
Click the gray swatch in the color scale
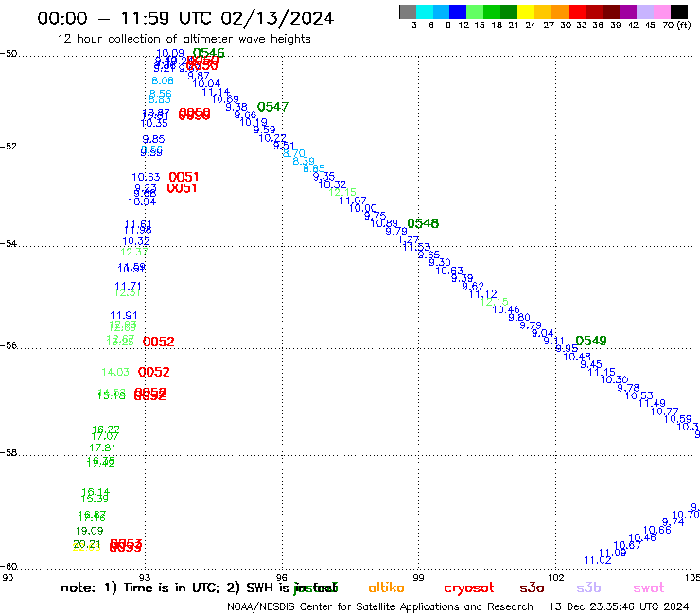[408, 12]
